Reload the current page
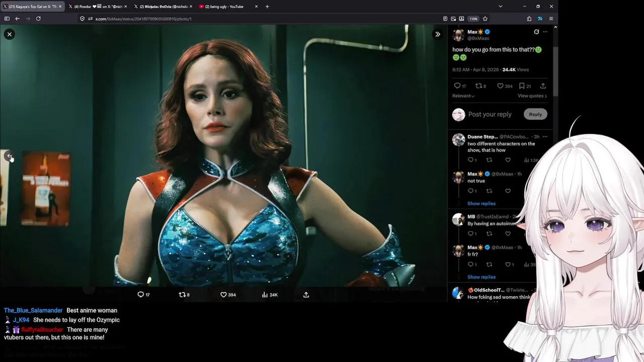Image resolution: width=644 pixels, height=362 pixels. [38, 19]
